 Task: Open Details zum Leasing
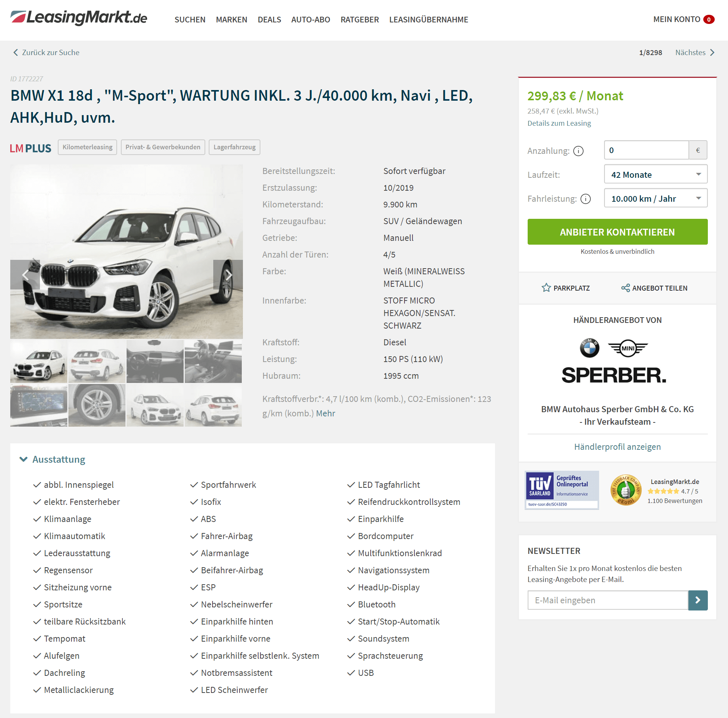point(559,123)
